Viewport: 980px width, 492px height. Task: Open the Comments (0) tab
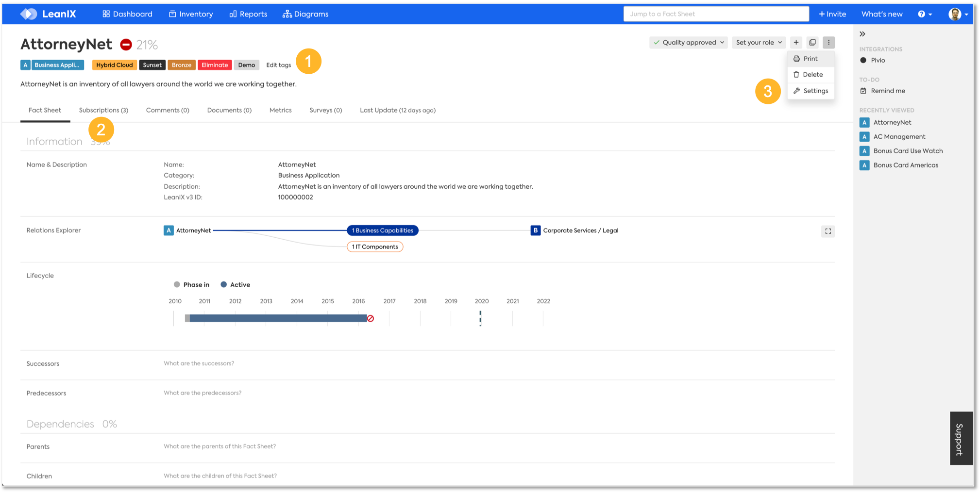[x=168, y=111]
